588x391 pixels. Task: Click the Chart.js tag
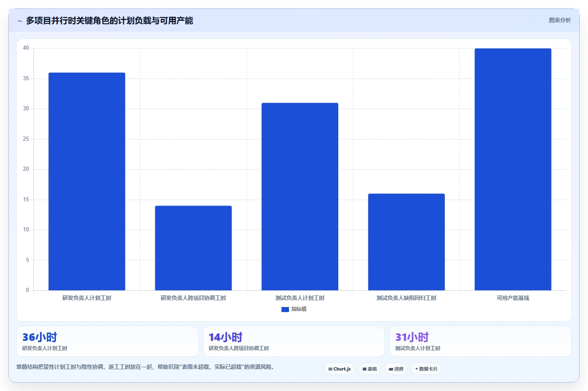[340, 369]
